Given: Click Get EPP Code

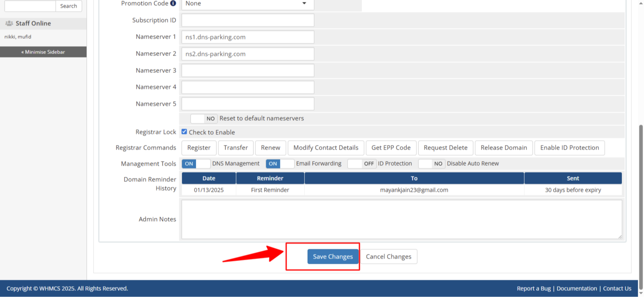Looking at the screenshot, I should tap(391, 148).
